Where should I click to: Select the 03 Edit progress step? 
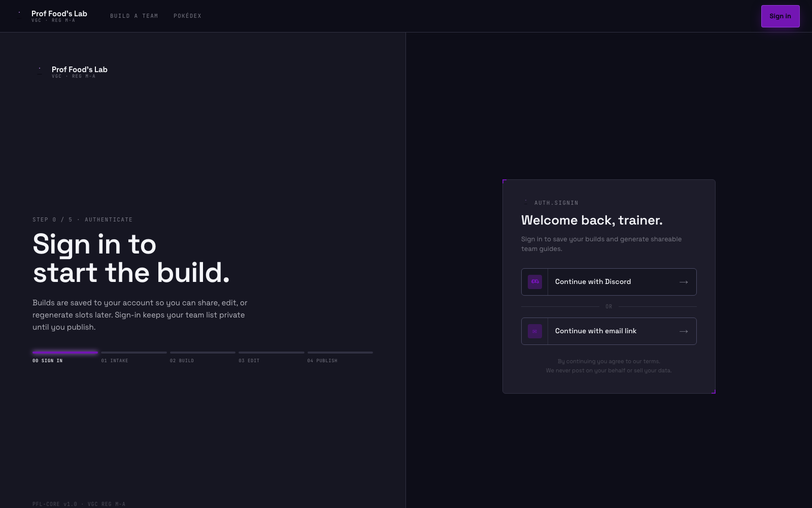click(x=272, y=357)
